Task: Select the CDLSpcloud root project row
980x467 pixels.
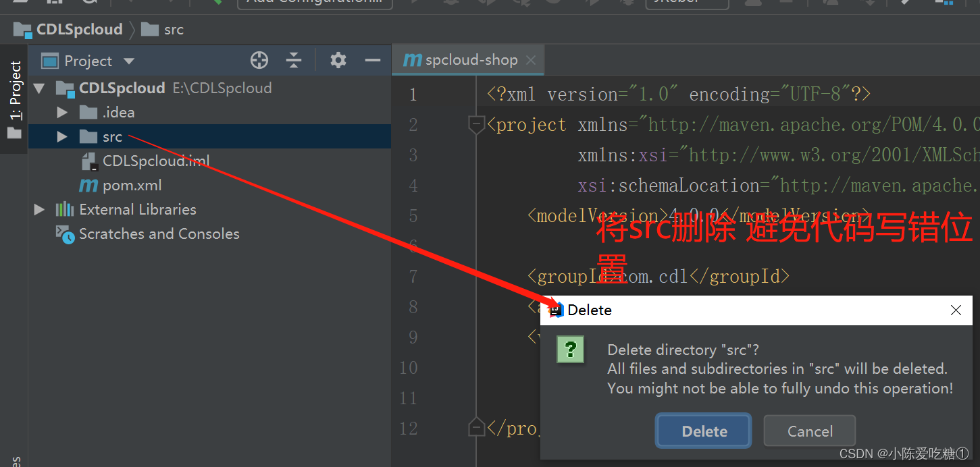Action: 209,88
